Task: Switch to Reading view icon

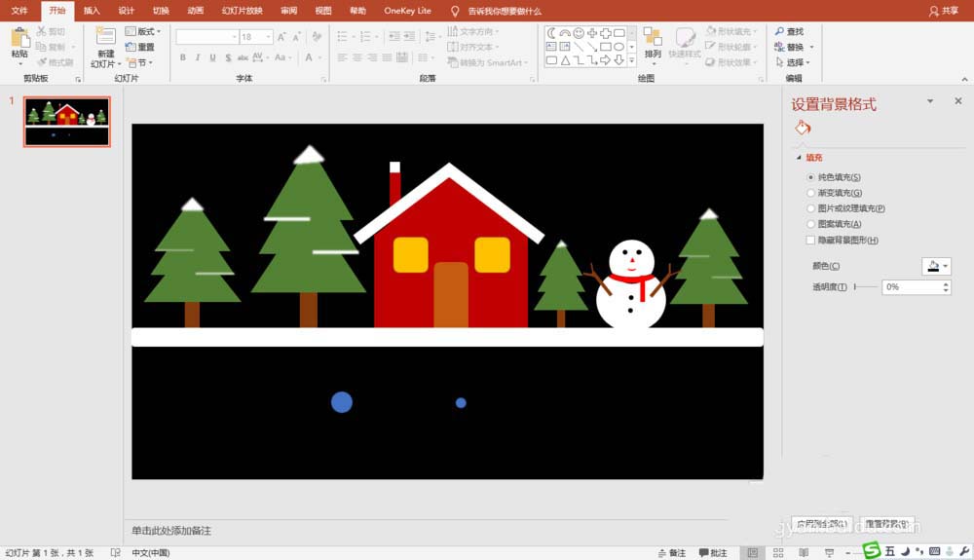Action: click(x=804, y=552)
